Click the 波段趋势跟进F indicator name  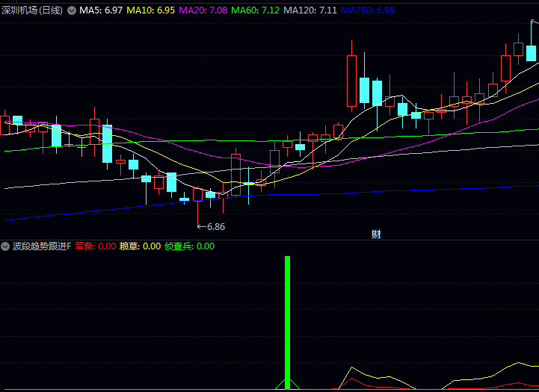tap(42, 246)
